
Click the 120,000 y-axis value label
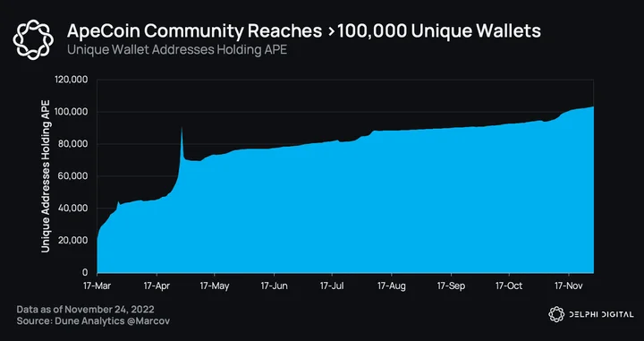(71, 80)
